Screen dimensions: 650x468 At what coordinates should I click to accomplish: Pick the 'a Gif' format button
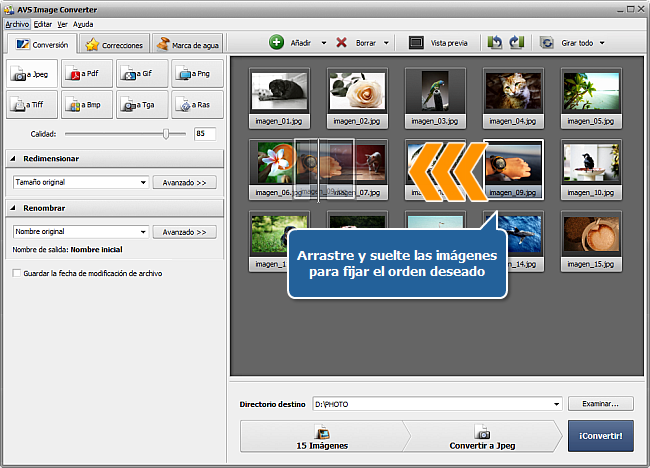coord(142,74)
